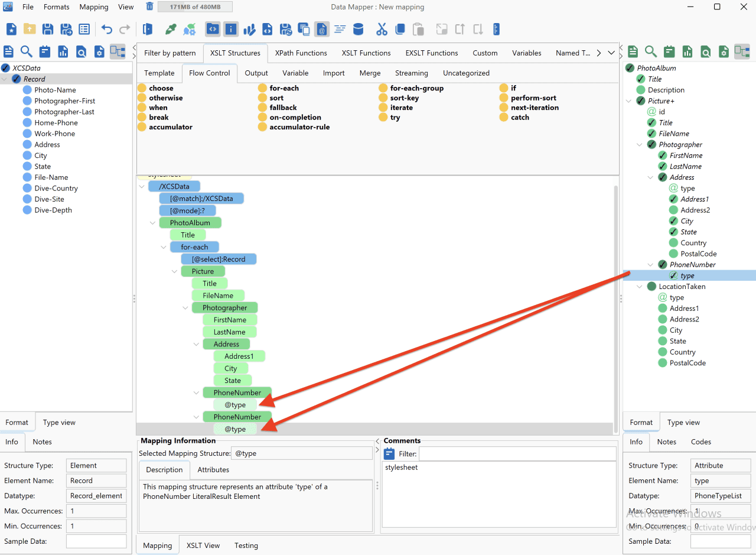756x555 pixels.
Task: Collapse Address node in target tree
Action: coord(651,177)
